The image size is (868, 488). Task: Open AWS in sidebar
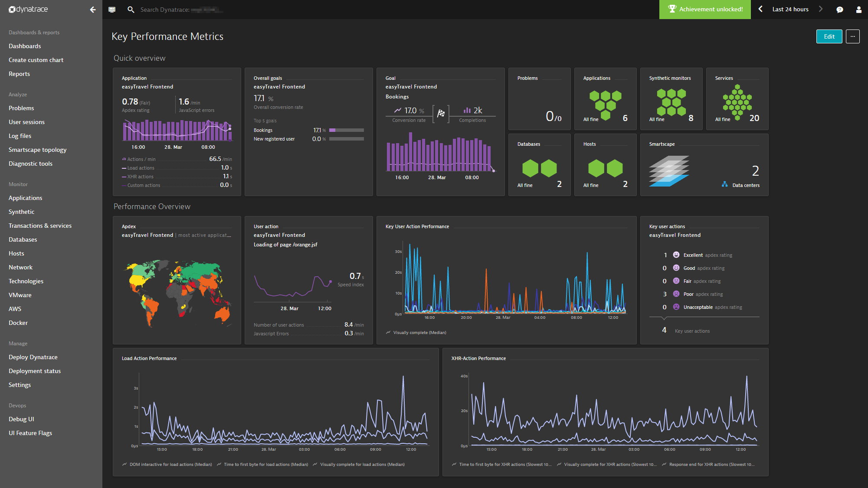click(15, 309)
